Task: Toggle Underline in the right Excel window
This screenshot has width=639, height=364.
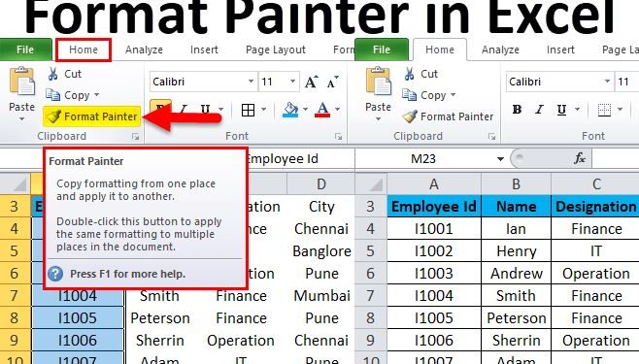Action: (x=561, y=110)
